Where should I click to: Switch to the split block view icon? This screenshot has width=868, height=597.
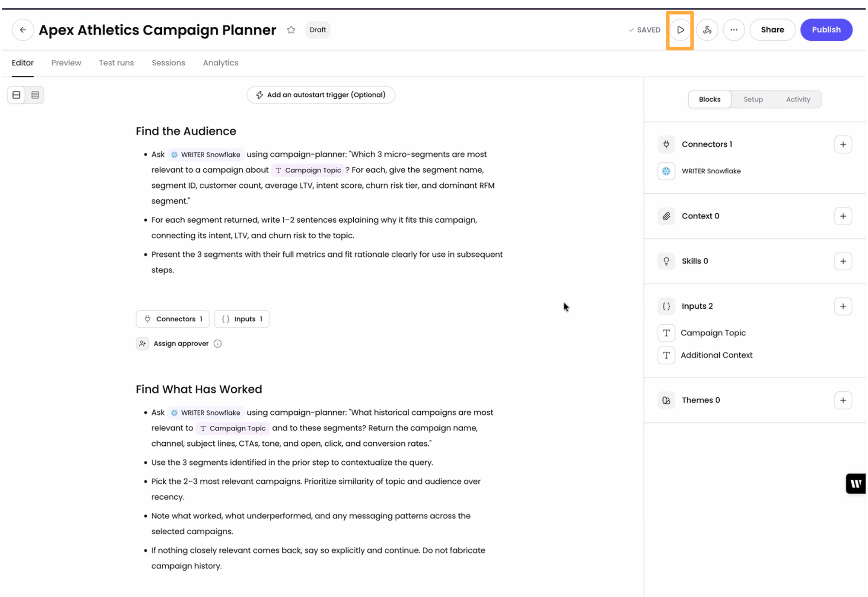pos(17,95)
